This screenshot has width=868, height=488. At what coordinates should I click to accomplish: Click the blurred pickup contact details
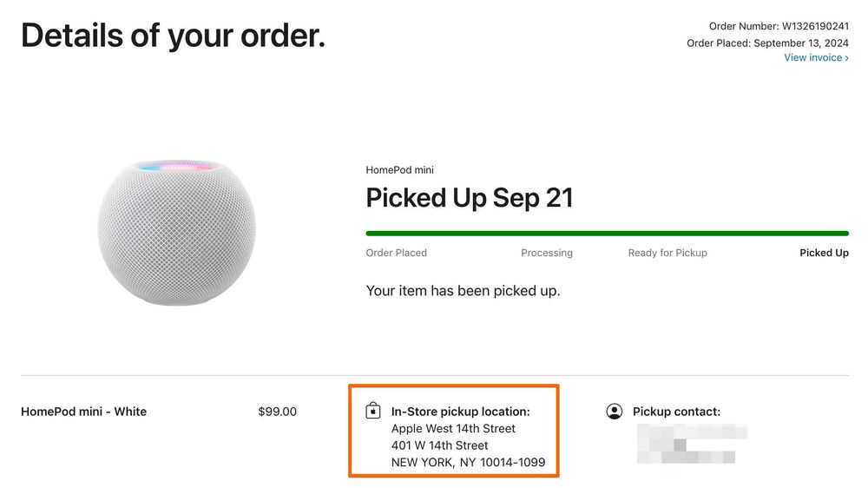[x=692, y=443]
